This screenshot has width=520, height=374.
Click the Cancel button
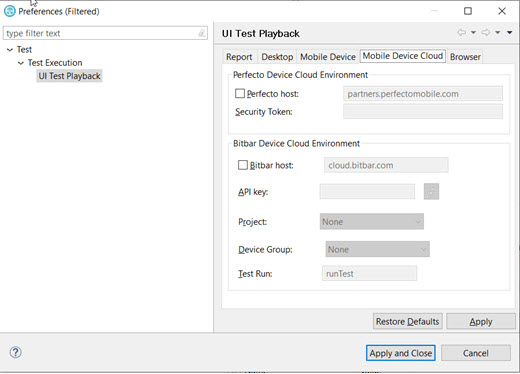pyautogui.click(x=476, y=353)
